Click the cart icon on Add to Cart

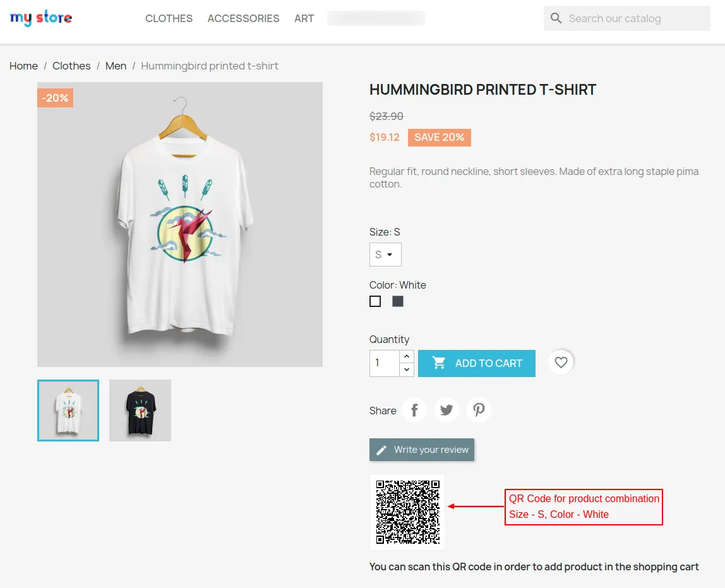click(438, 363)
